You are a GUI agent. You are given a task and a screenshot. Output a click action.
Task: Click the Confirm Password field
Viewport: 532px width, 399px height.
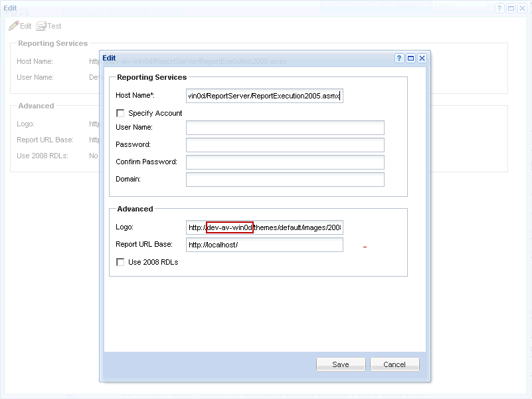[285, 162]
